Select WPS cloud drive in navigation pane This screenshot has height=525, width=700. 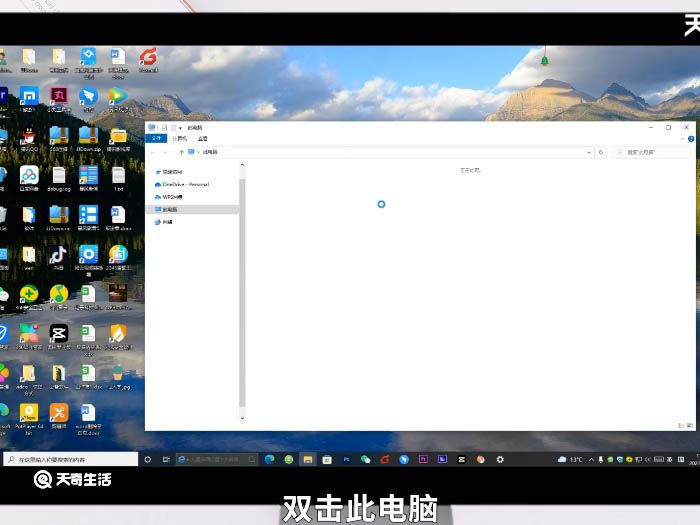pos(168,197)
